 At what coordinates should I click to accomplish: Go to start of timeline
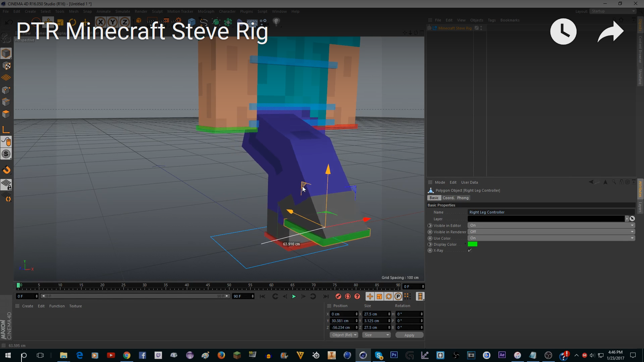tap(262, 296)
